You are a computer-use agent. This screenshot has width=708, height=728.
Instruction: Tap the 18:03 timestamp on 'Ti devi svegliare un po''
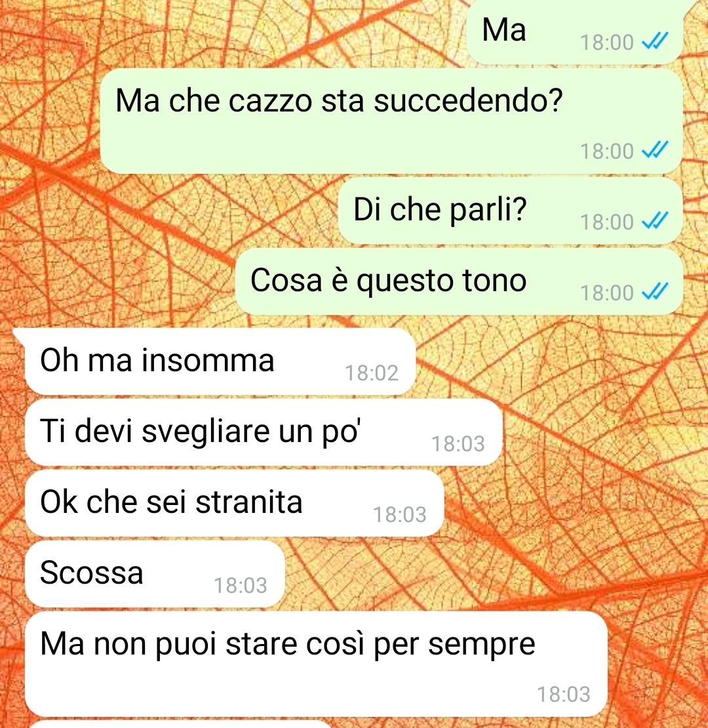tap(458, 444)
